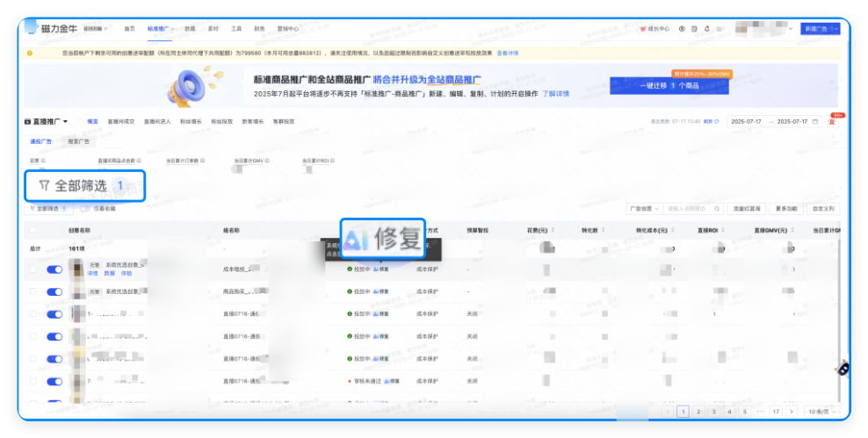The width and height of the screenshot is (868, 438).
Task: Open the account switcher beside the 磁力金牛 logo
Action: pyautogui.click(x=95, y=29)
